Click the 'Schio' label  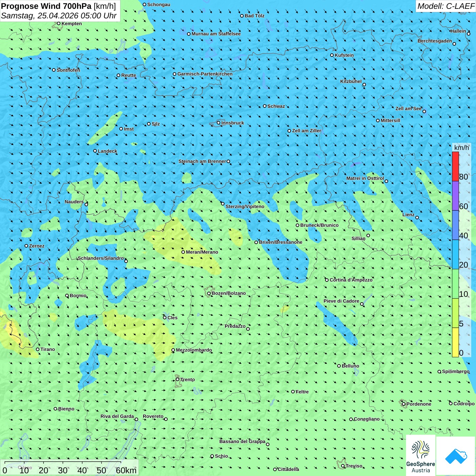tap(221, 456)
